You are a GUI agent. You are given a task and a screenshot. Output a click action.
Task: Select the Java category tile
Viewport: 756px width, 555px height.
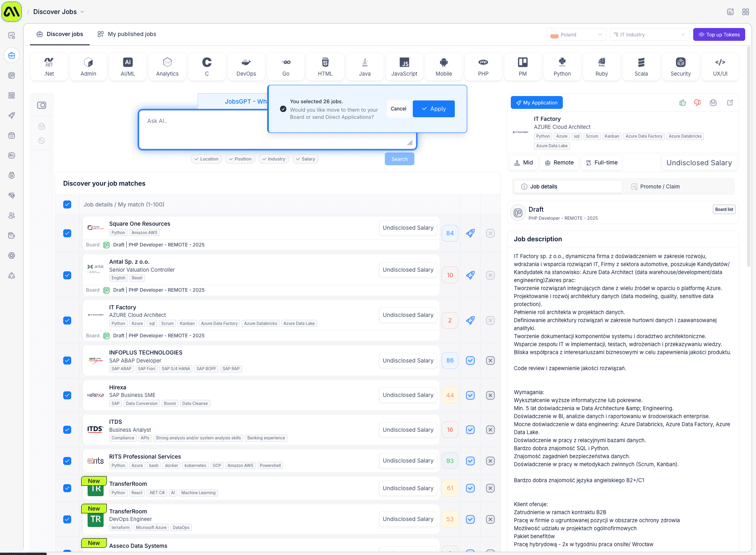point(364,67)
